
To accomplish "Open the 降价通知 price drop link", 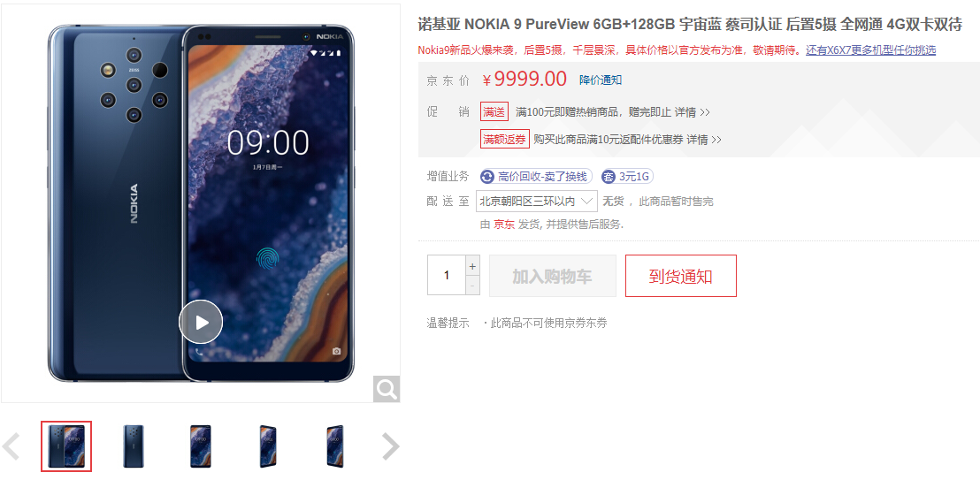I will [601, 80].
